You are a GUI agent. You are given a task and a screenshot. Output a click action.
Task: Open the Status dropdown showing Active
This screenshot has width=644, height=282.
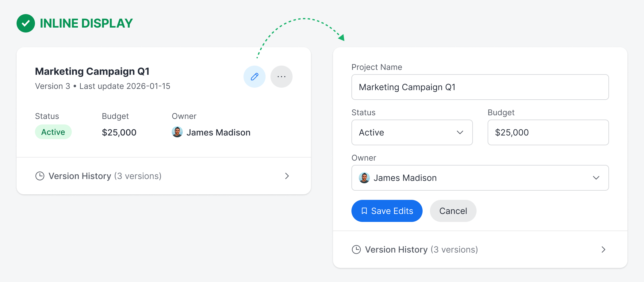pyautogui.click(x=412, y=132)
